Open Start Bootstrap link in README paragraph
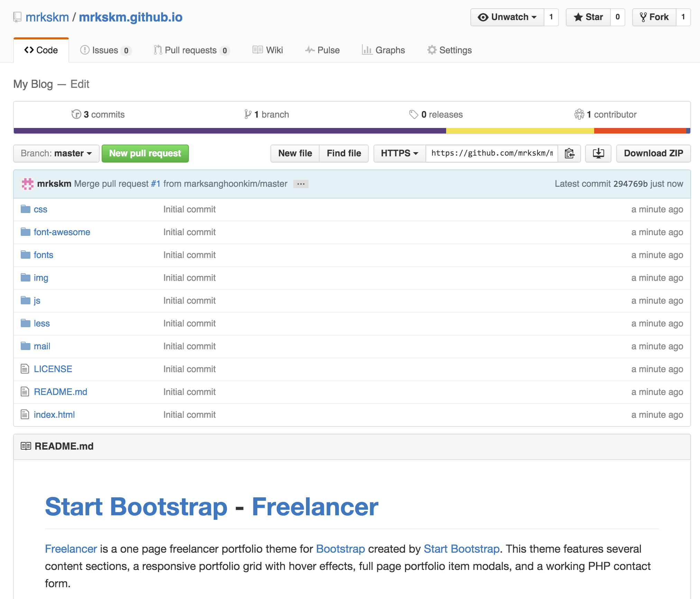The image size is (700, 599). (x=461, y=549)
